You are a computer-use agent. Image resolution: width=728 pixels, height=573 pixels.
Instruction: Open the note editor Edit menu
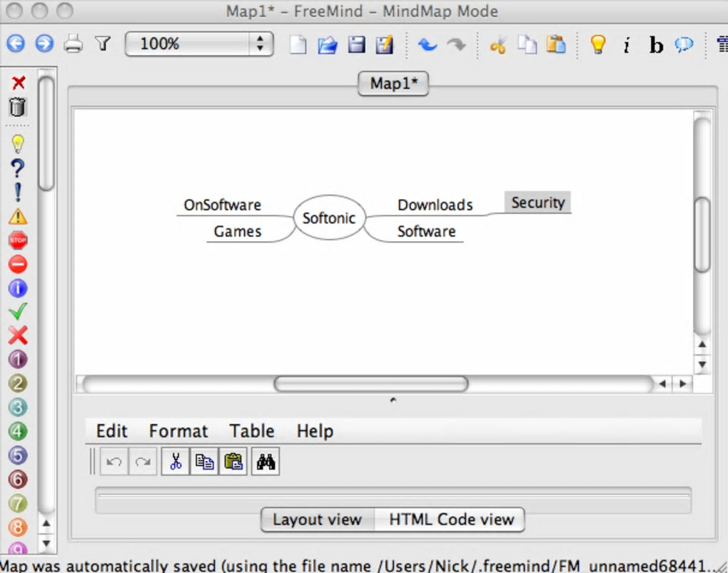[x=111, y=431]
